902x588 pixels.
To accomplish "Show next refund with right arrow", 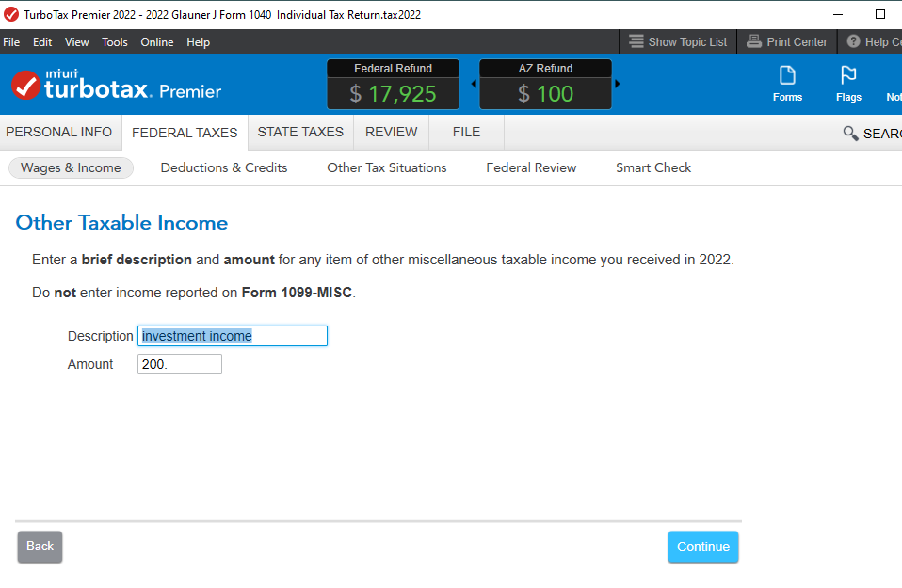I will pyautogui.click(x=618, y=84).
